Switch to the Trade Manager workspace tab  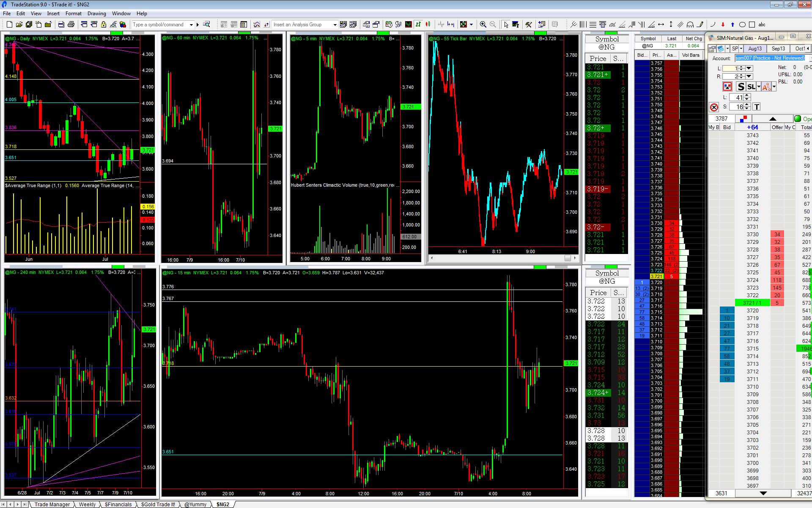pyautogui.click(x=52, y=504)
